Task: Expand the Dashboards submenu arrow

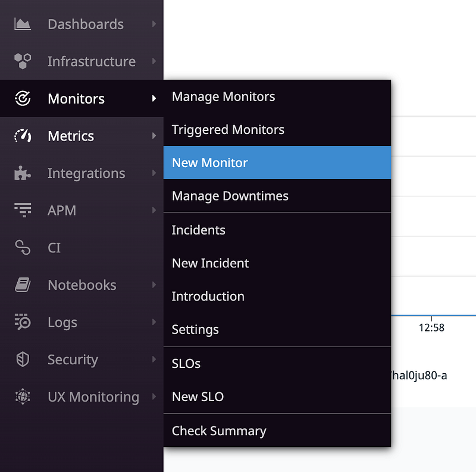Action: (154, 24)
